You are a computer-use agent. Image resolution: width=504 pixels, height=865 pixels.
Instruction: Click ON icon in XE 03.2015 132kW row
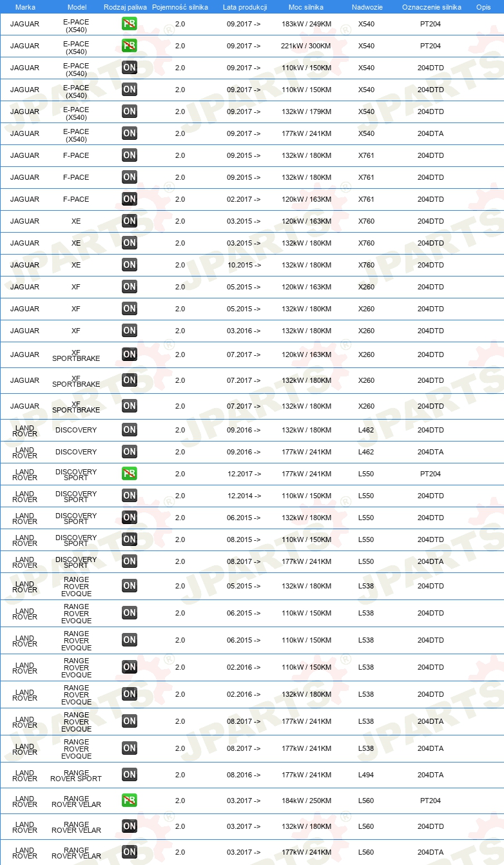pyautogui.click(x=130, y=243)
